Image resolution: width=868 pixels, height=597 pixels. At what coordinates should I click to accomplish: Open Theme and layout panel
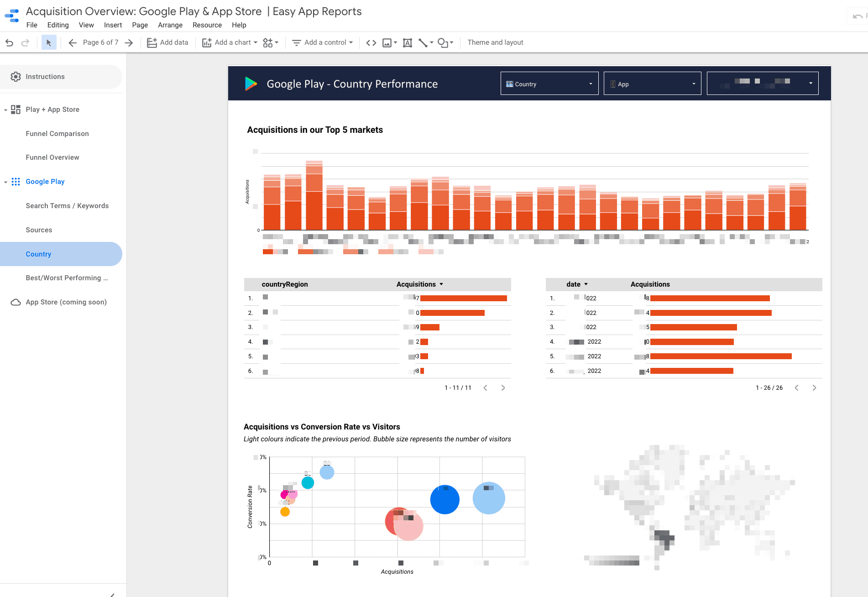(x=495, y=42)
